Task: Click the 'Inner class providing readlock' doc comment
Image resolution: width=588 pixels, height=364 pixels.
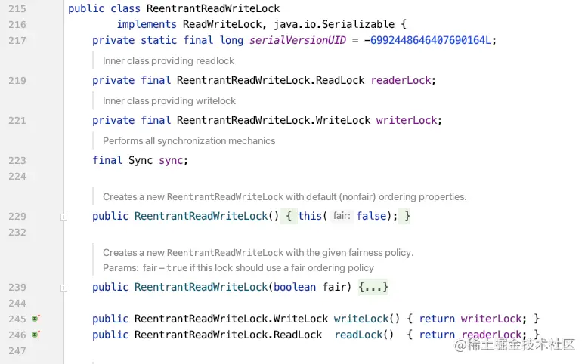Action: (169, 60)
